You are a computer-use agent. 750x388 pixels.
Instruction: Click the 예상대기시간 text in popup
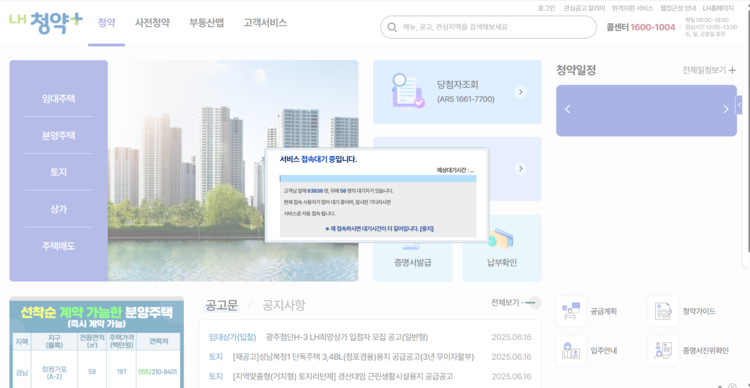(x=455, y=170)
